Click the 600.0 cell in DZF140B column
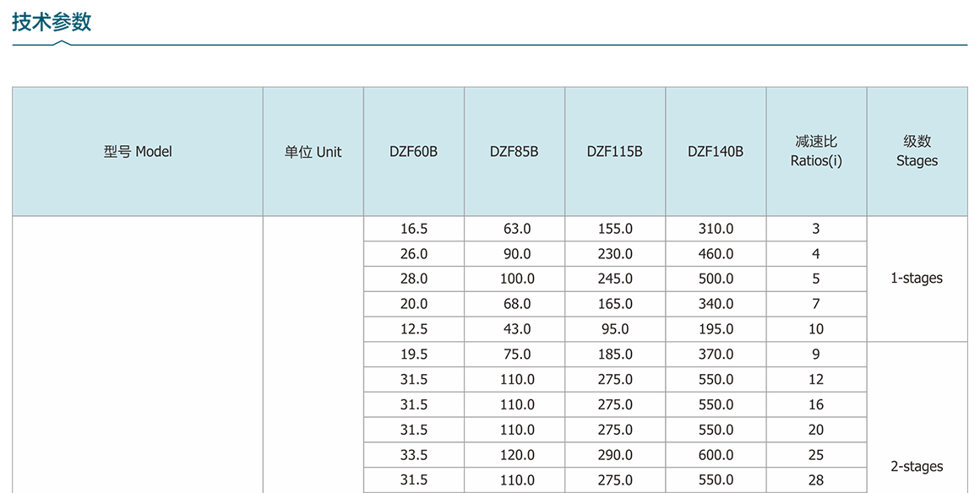The height and width of the screenshot is (493, 980). (x=716, y=455)
